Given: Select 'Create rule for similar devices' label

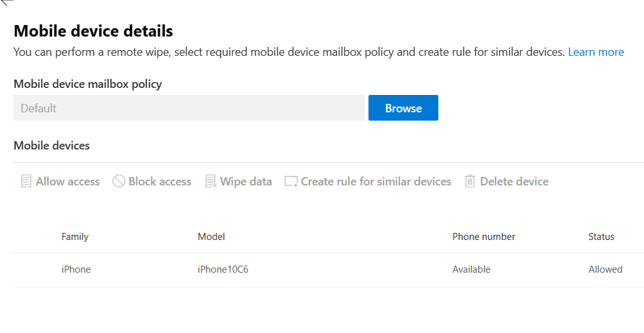Looking at the screenshot, I should [376, 182].
